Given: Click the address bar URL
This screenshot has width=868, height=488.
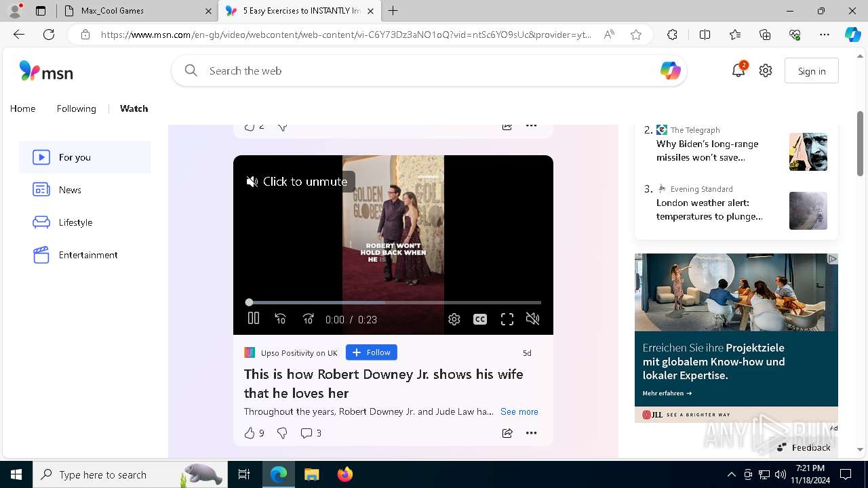Looking at the screenshot, I should tap(346, 35).
